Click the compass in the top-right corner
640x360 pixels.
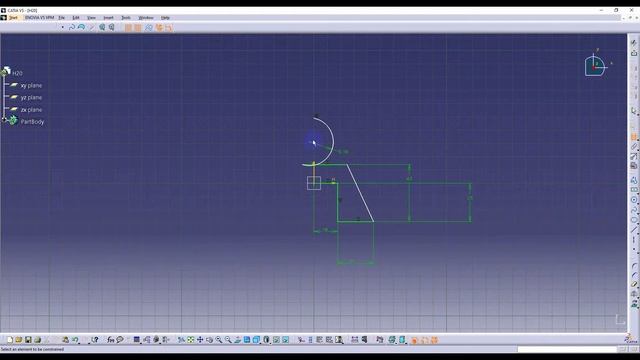(595, 65)
